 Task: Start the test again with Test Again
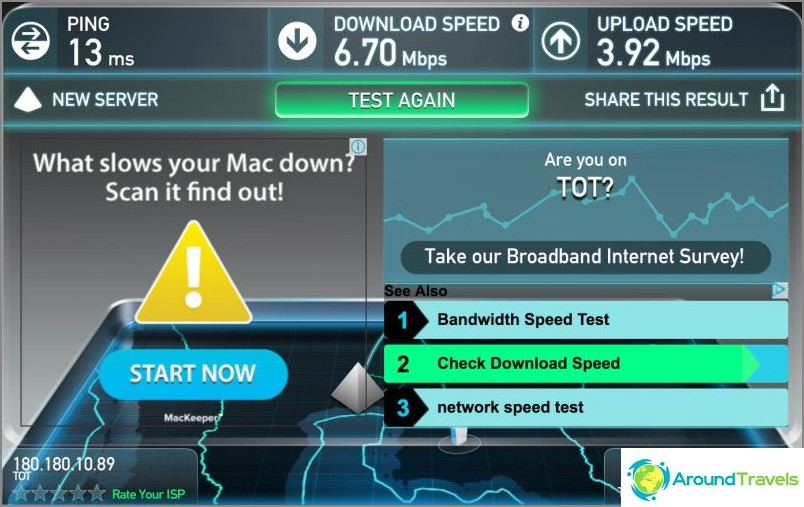[401, 100]
